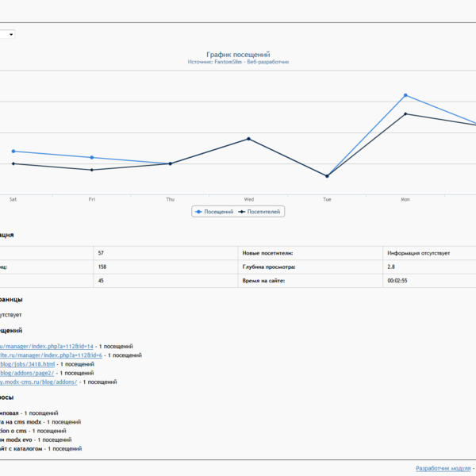Click the search query ending с каталогом
This screenshot has width=476, height=476.
[21, 449]
